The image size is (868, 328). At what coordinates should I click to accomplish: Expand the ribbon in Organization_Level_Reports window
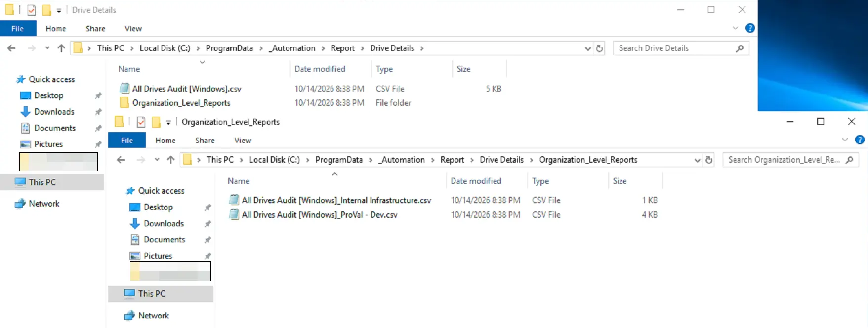tap(845, 140)
